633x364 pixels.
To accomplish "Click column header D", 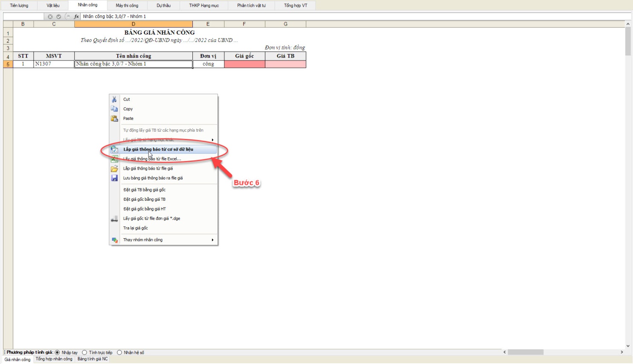I will (x=134, y=24).
